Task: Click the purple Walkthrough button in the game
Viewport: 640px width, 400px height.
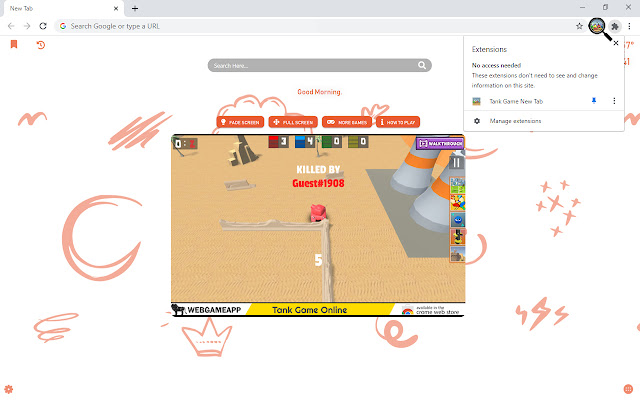Action: click(440, 144)
